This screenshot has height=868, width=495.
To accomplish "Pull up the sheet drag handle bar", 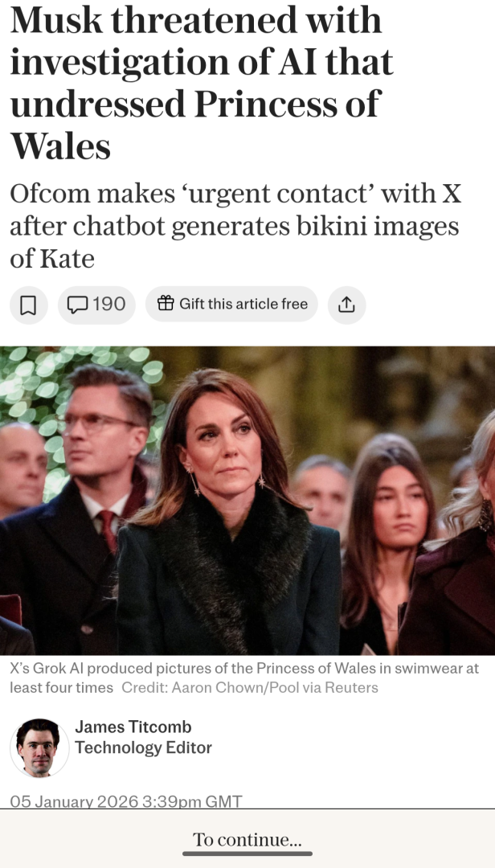I will click(x=247, y=853).
